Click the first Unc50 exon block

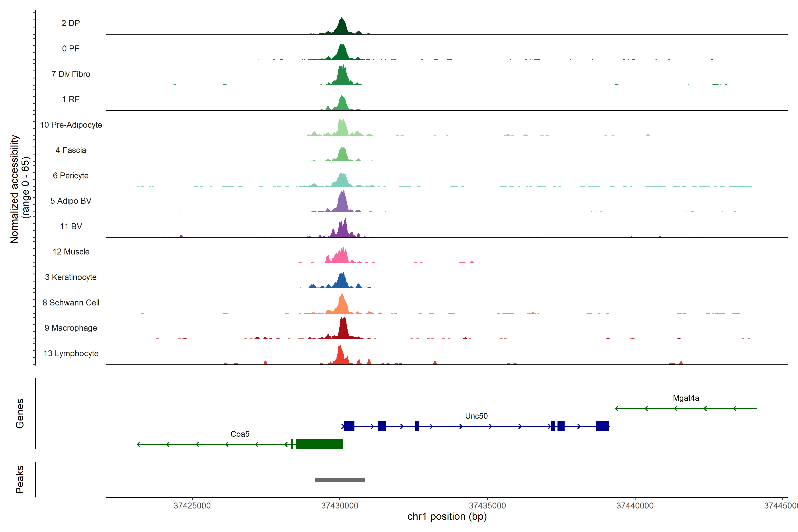(x=349, y=426)
